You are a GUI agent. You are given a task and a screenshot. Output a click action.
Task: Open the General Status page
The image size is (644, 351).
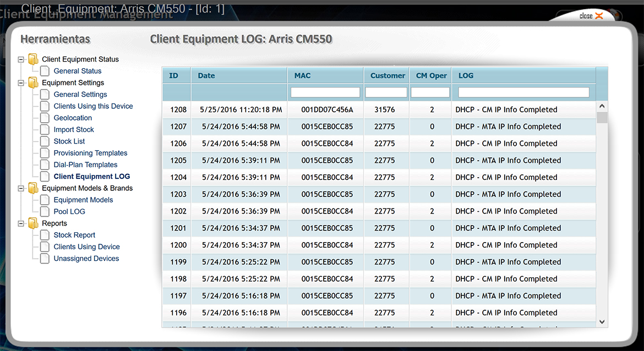[78, 71]
